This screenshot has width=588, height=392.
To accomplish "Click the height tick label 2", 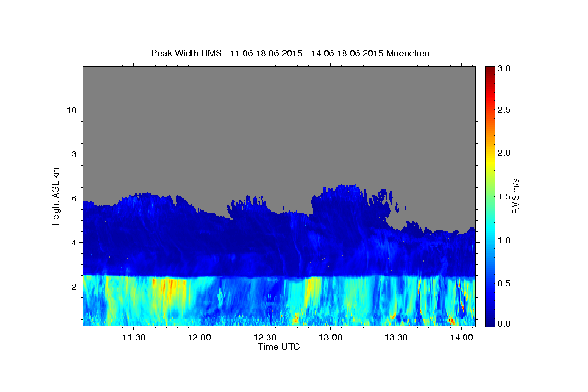I will [73, 287].
